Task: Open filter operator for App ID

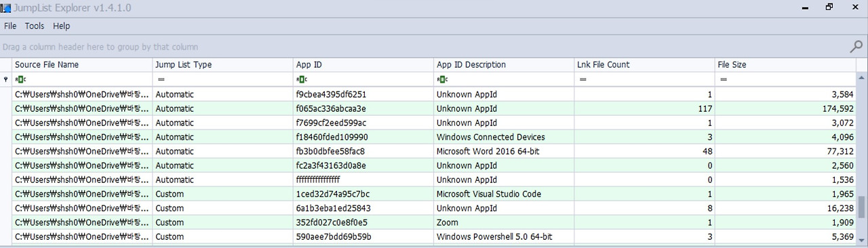Action: [x=301, y=80]
